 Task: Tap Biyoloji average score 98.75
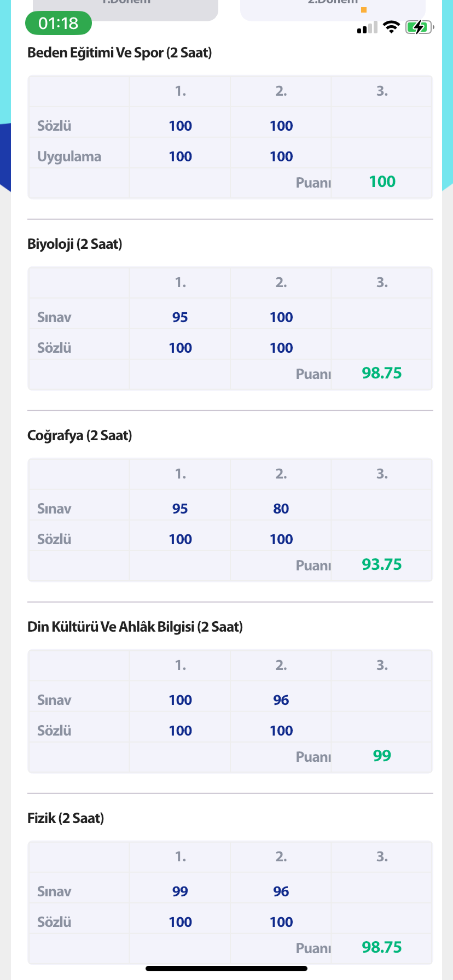382,373
